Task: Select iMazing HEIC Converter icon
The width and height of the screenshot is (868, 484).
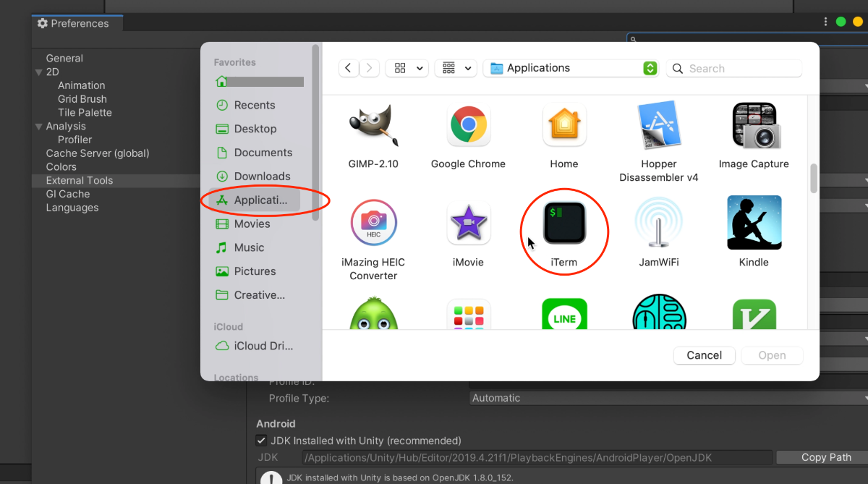Action: click(x=373, y=224)
